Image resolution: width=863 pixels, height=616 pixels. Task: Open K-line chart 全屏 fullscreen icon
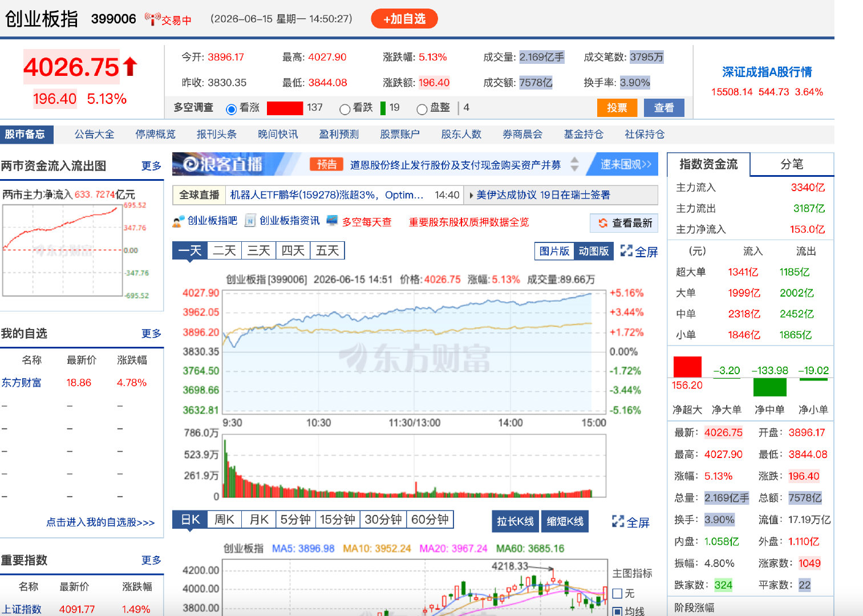pyautogui.click(x=618, y=521)
